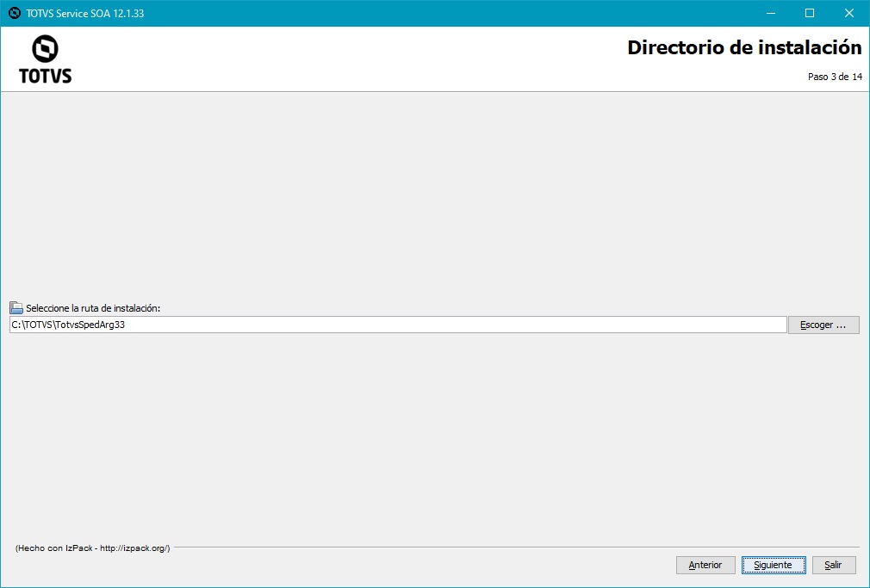The width and height of the screenshot is (870, 588).
Task: Click the installation path input field
Action: coord(398,325)
